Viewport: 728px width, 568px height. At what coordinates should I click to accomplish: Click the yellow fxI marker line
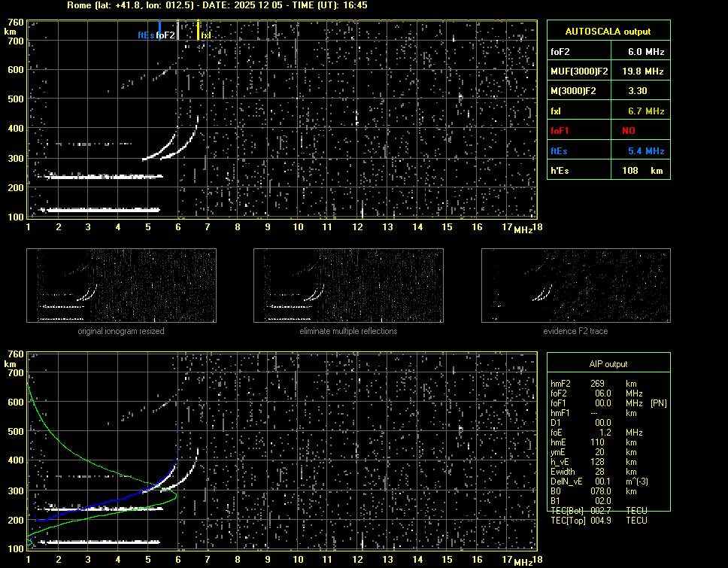pos(198,30)
